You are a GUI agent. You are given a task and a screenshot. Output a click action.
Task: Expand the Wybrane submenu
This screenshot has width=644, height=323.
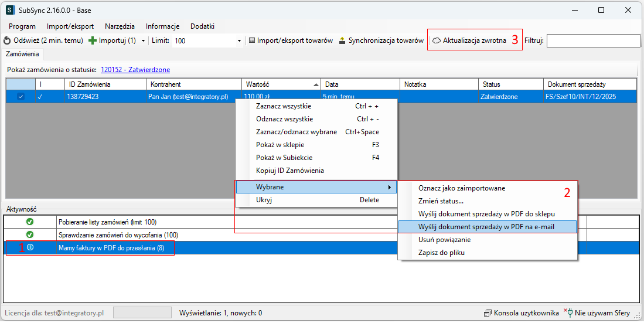coord(316,187)
